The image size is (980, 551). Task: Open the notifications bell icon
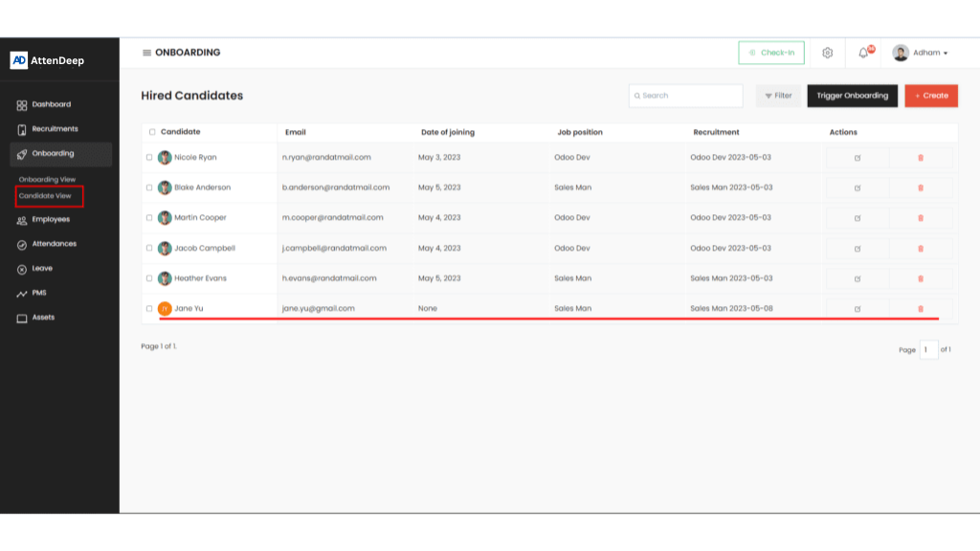pyautogui.click(x=863, y=53)
